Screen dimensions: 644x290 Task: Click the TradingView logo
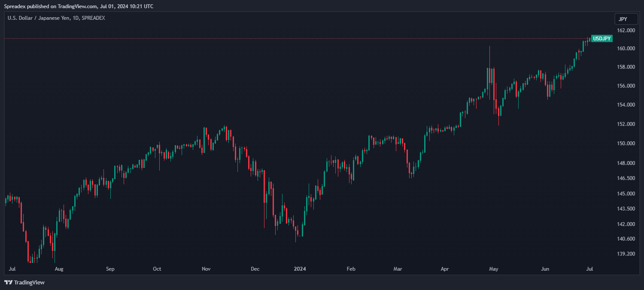point(24,282)
